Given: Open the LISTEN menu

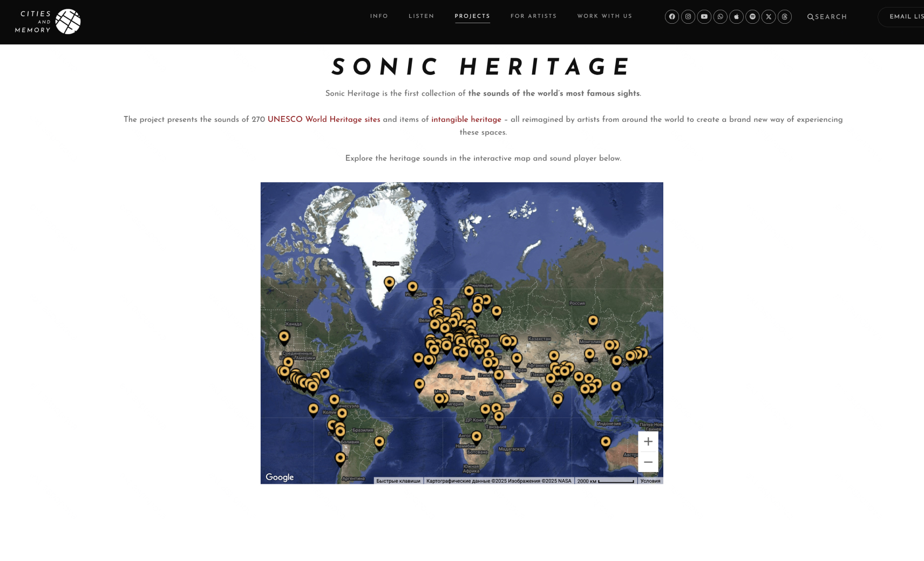Looking at the screenshot, I should pos(422,16).
